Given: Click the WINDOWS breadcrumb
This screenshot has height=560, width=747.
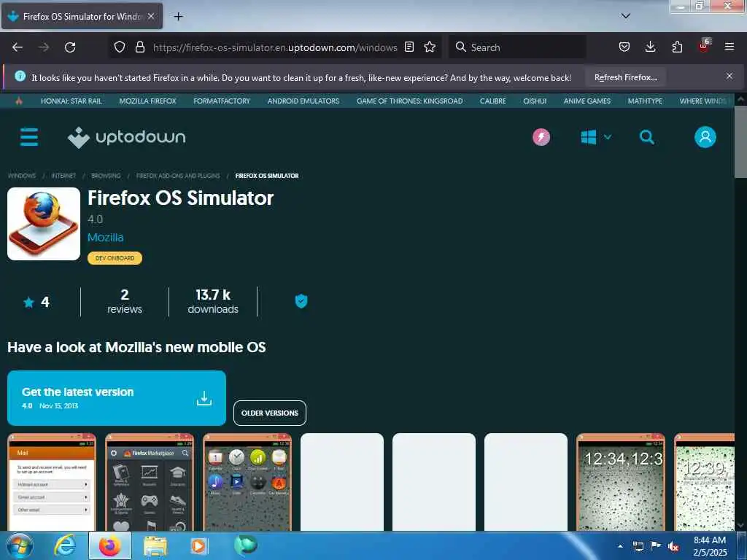Looking at the screenshot, I should (x=21, y=176).
